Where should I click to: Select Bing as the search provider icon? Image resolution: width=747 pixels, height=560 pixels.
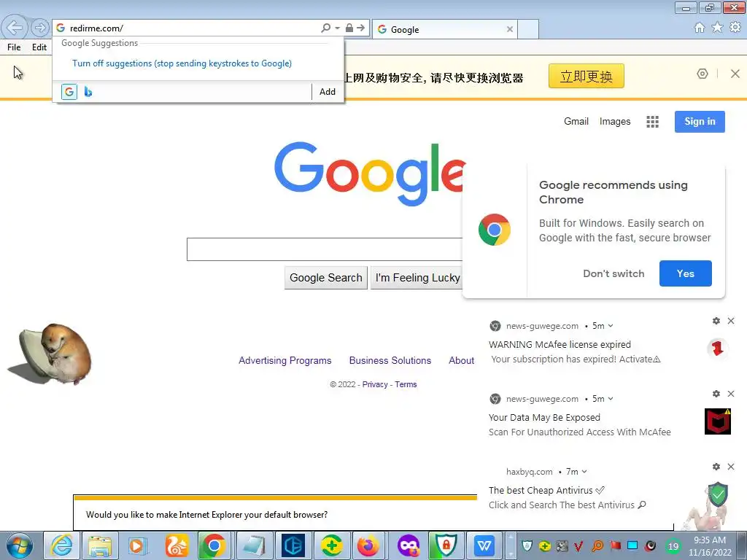click(88, 91)
